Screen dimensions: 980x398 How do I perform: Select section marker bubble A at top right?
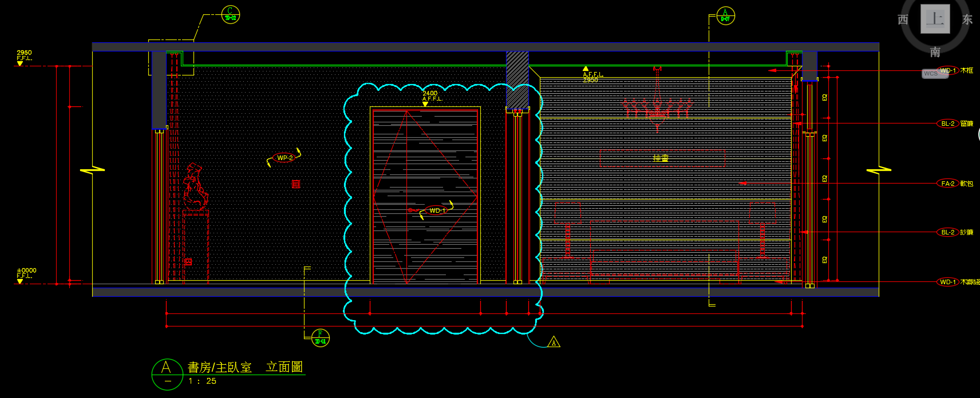(725, 15)
